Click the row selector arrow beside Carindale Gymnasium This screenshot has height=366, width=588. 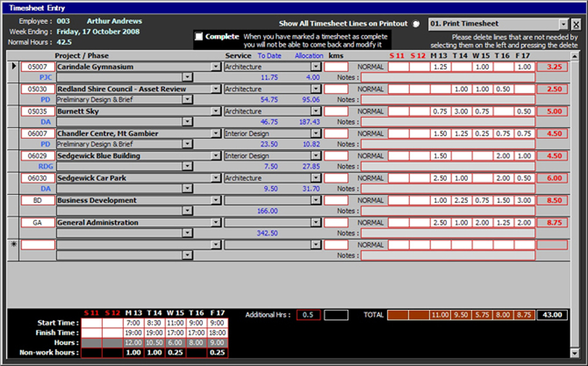pos(14,66)
